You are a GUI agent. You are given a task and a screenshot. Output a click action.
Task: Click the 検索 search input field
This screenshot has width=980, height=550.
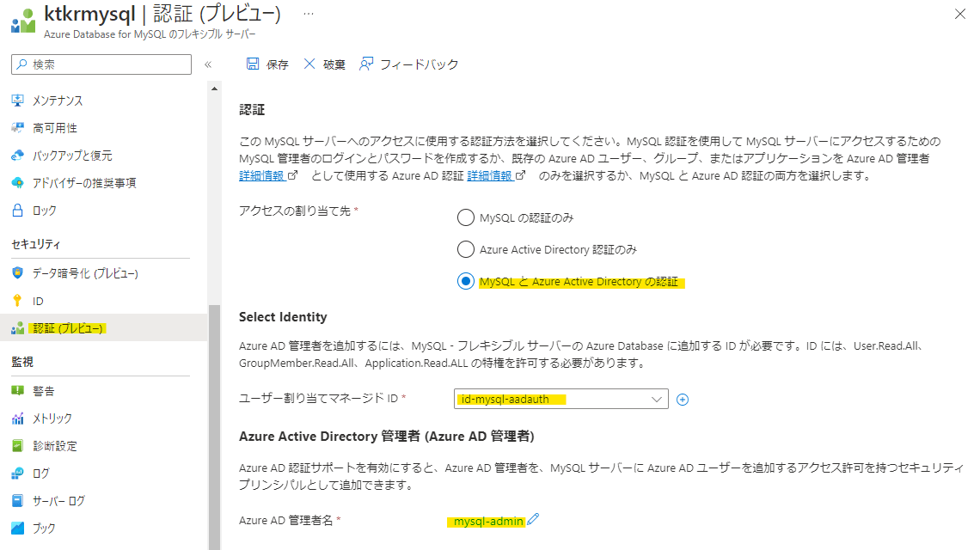(101, 64)
